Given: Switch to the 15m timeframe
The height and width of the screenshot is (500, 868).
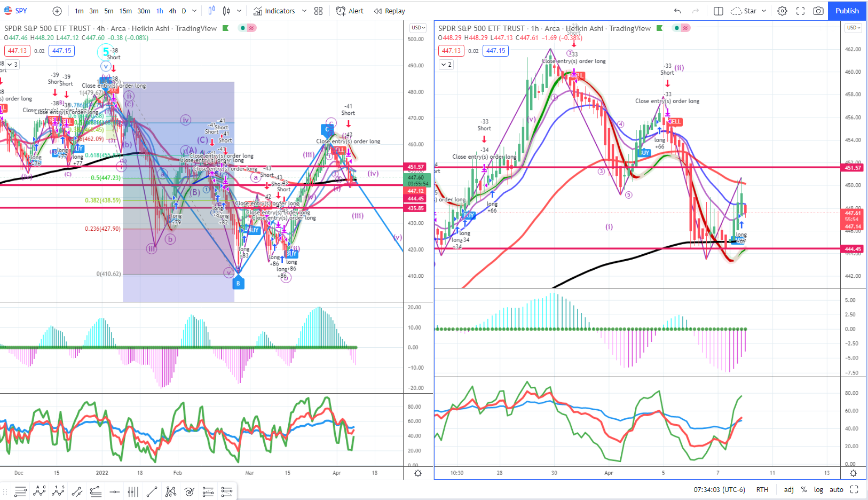Looking at the screenshot, I should tap(125, 11).
